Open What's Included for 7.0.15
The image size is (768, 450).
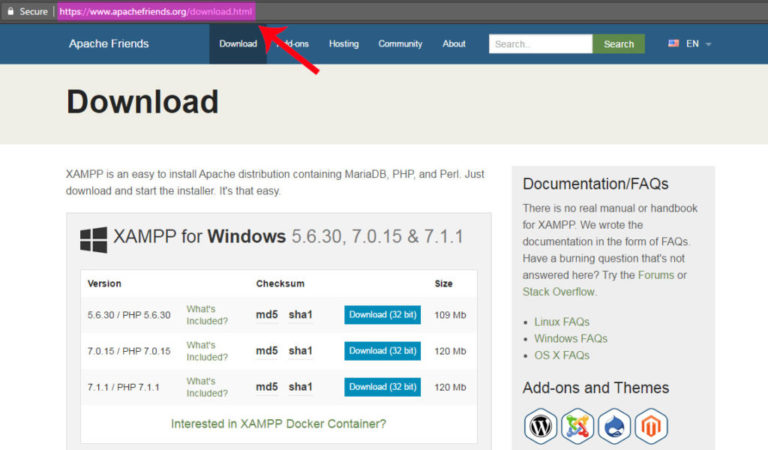point(207,351)
